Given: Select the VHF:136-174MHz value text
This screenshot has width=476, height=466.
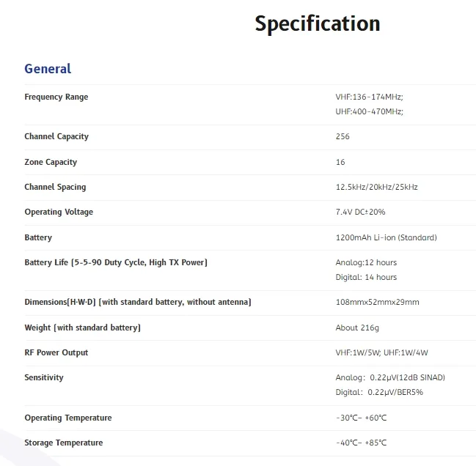Looking at the screenshot, I should pos(369,97).
